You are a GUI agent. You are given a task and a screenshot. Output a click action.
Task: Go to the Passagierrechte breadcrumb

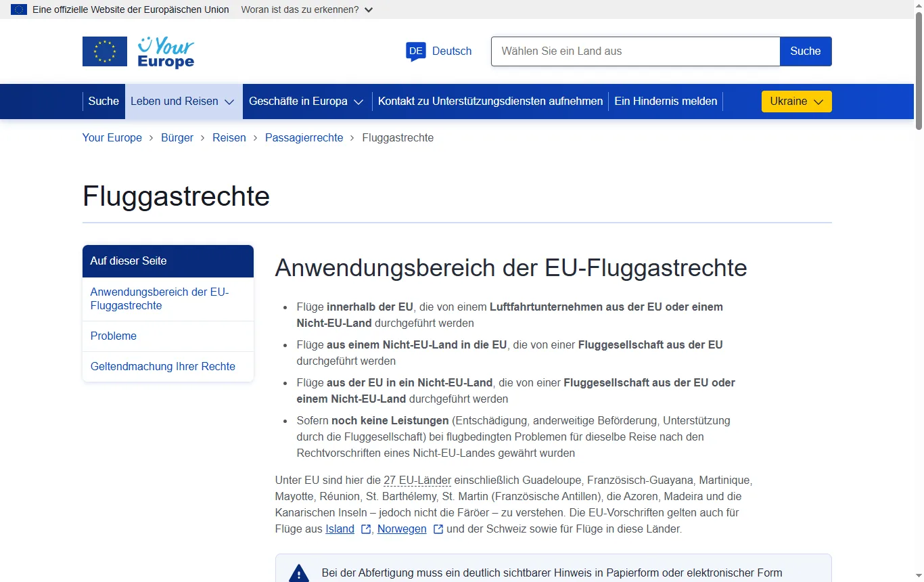(304, 138)
